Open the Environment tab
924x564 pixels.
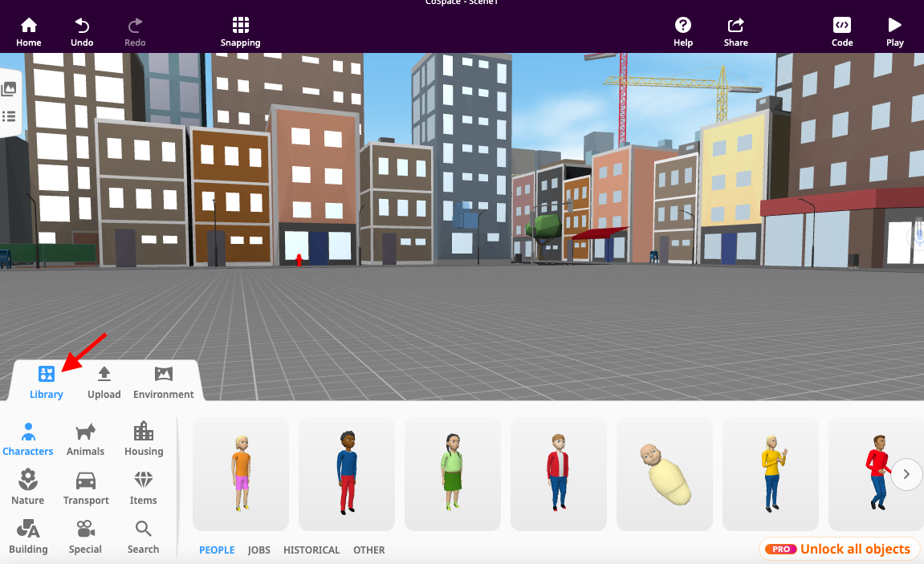pos(163,381)
